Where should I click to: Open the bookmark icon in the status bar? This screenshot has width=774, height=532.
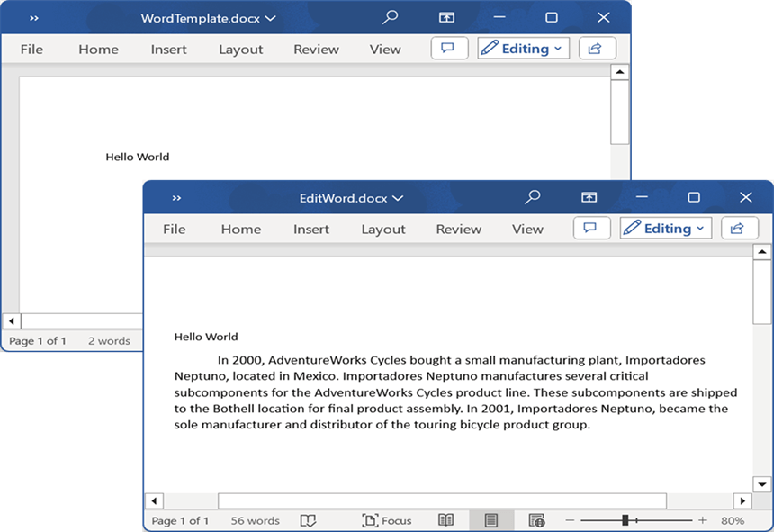[309, 520]
